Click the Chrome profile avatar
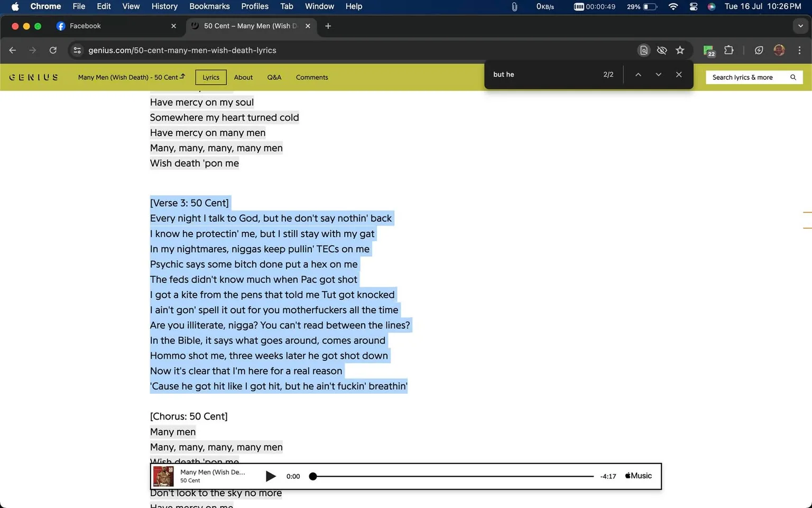This screenshot has height=508, width=812. click(x=779, y=50)
